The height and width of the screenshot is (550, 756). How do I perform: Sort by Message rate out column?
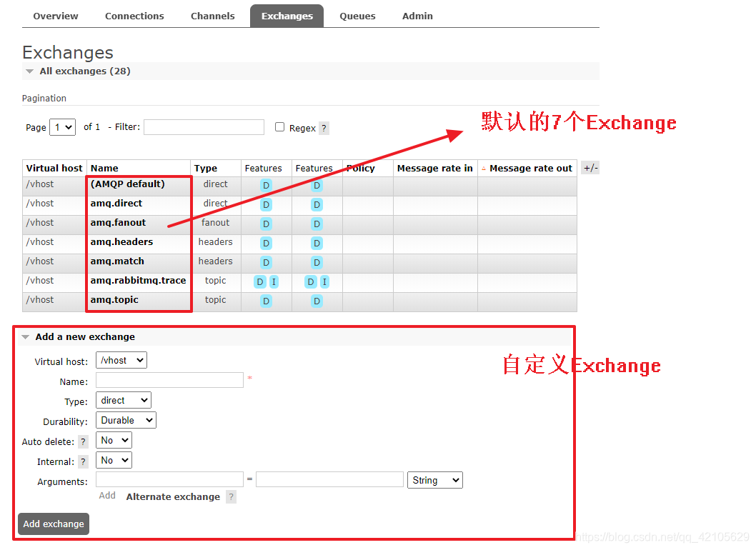coord(531,169)
